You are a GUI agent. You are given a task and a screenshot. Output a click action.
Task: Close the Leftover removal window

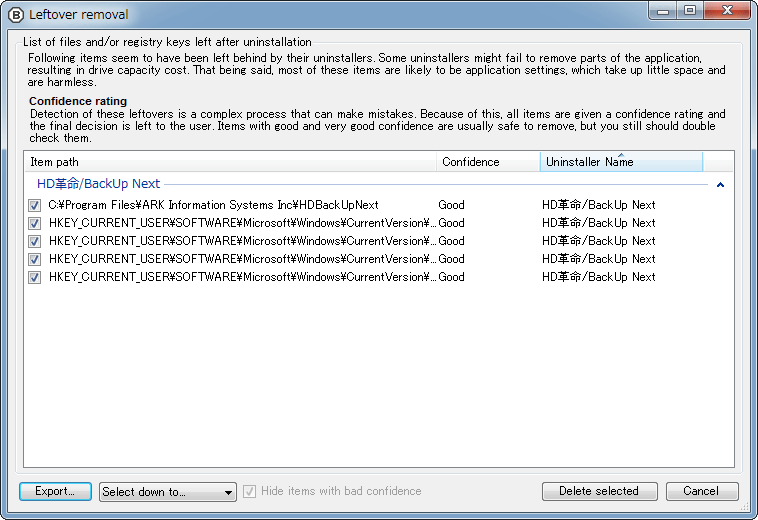click(727, 11)
